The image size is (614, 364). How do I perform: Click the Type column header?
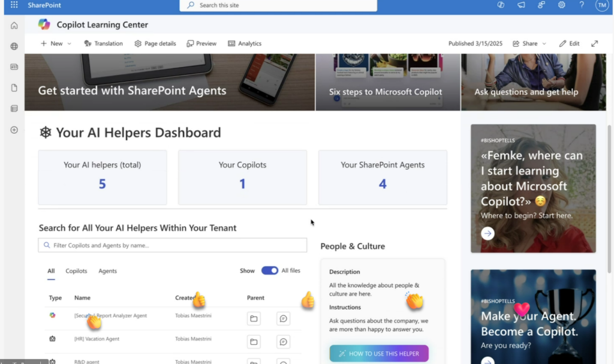(55, 298)
